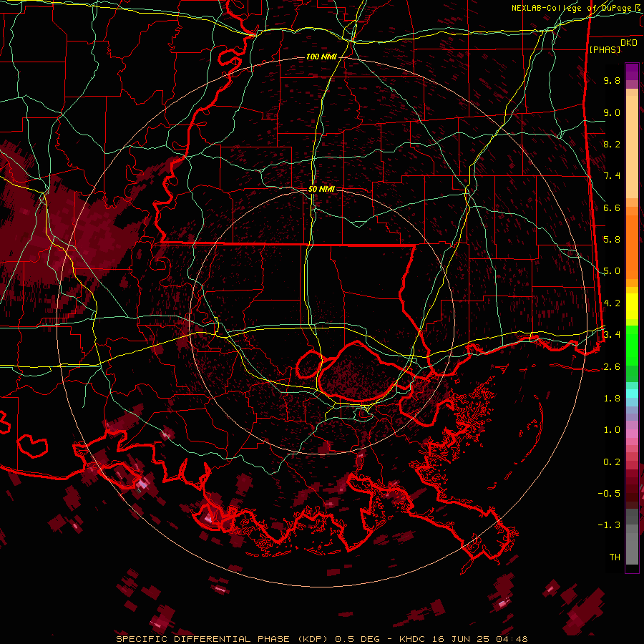This screenshot has height=644, width=644.
Task: Click the DKD unit label
Action: [x=629, y=43]
